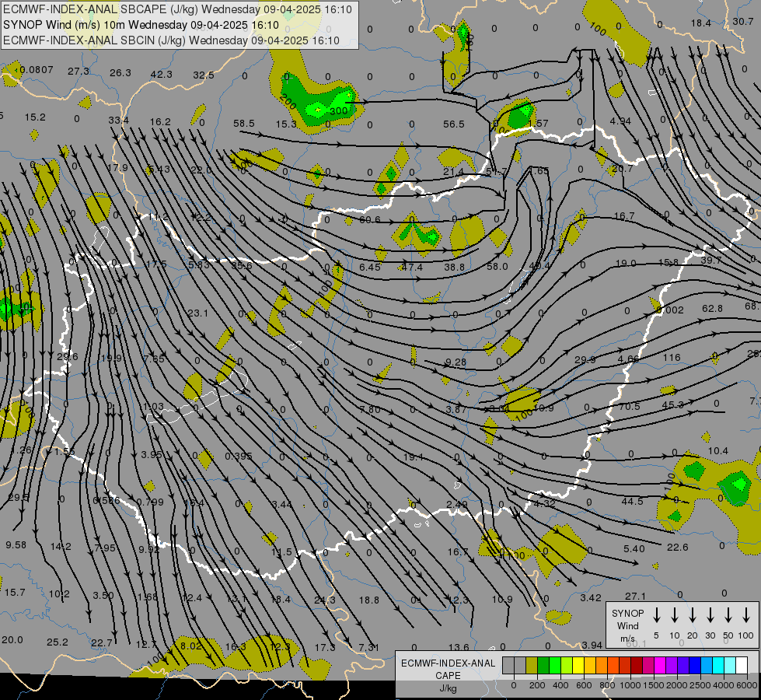The width and height of the screenshot is (761, 700).
Task: Click the J/kg unit label in legend
Action: click(x=448, y=688)
